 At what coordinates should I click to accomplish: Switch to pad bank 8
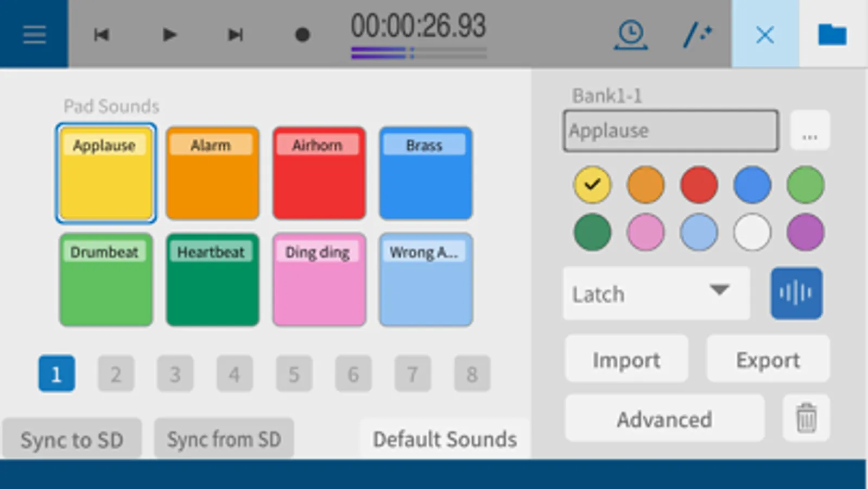(x=472, y=374)
